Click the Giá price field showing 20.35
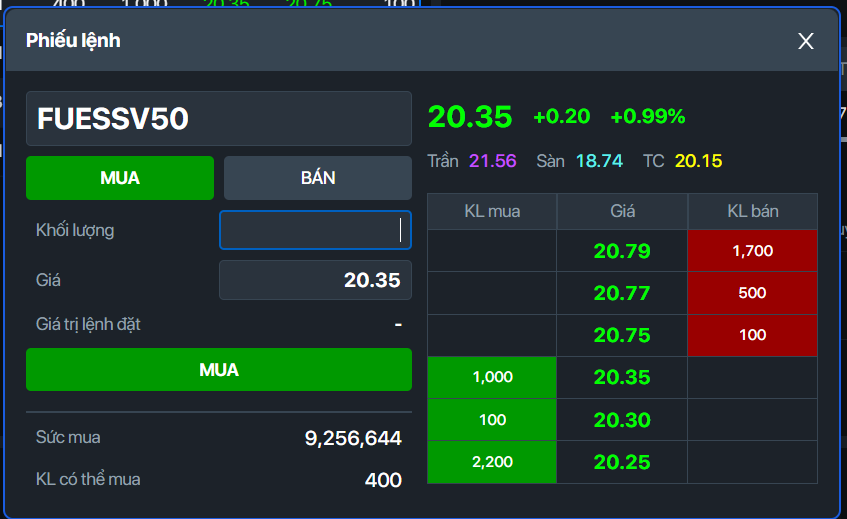847x519 pixels. click(x=315, y=280)
